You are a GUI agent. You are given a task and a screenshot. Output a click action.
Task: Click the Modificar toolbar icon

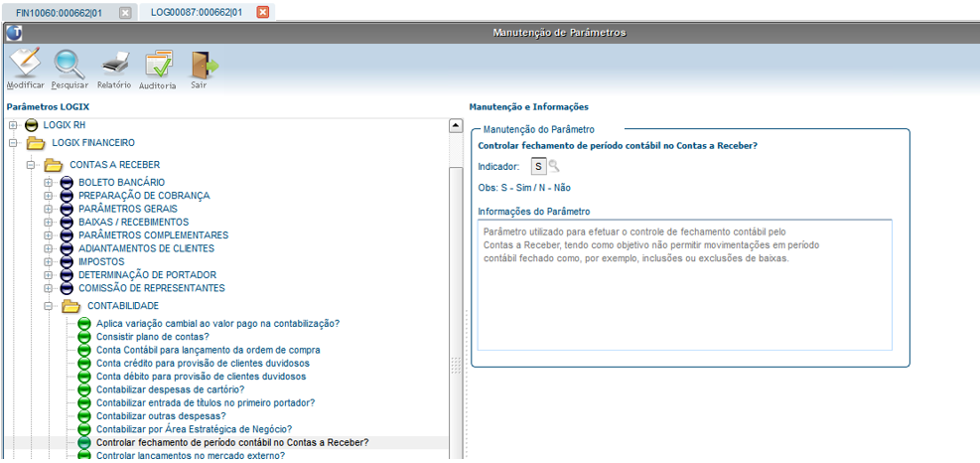pyautogui.click(x=25, y=63)
